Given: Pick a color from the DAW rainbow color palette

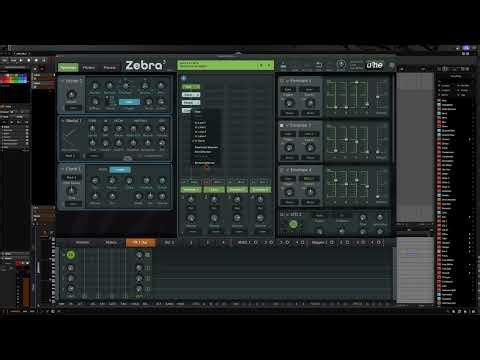Looking at the screenshot, I should coord(13,79).
